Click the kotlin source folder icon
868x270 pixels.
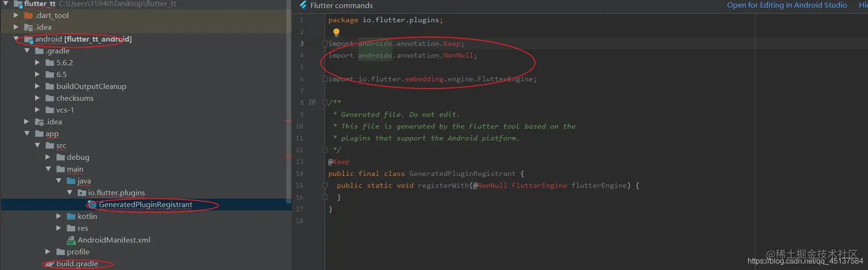[x=71, y=216]
